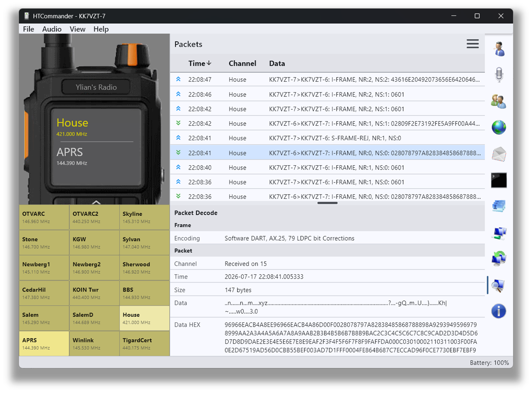
Task: Switch to Newberg2 channel
Action: click(x=94, y=268)
